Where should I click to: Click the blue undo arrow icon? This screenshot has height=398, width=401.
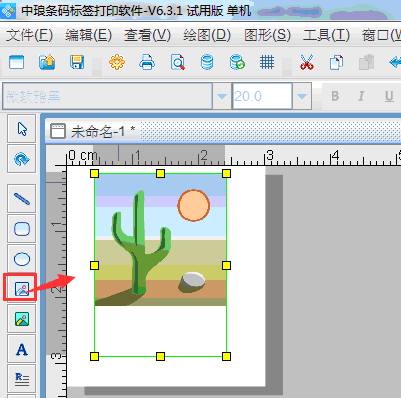395,62
